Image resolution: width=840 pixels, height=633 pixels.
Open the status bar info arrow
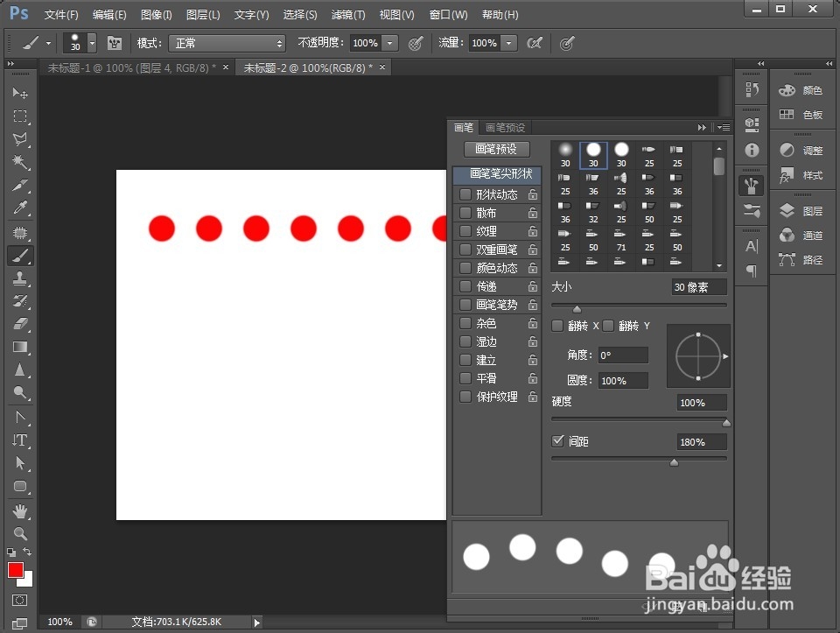[256, 622]
